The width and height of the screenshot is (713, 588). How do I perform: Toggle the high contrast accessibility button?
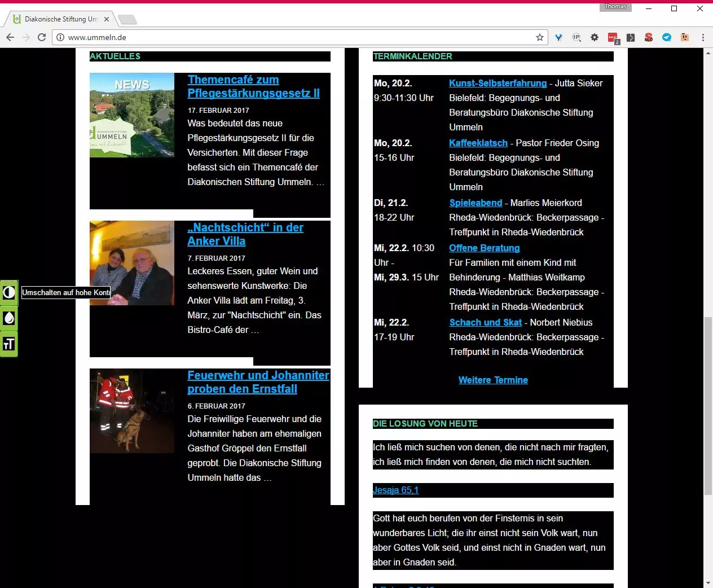tap(9, 293)
